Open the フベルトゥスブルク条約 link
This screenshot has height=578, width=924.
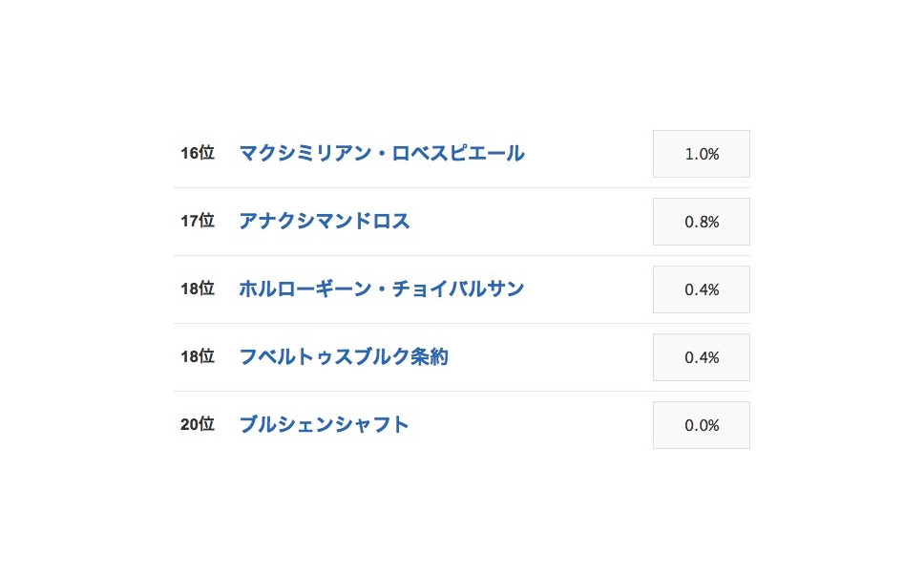[x=346, y=357]
